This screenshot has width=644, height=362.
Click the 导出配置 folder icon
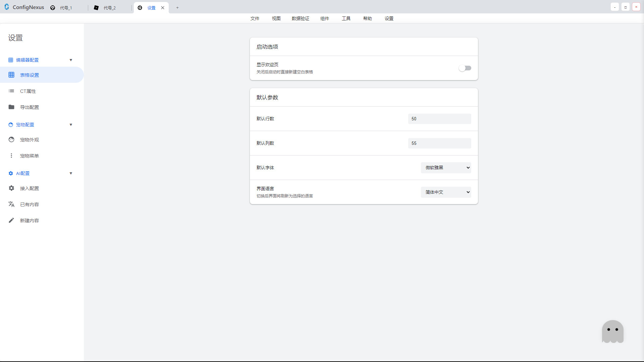coord(11,107)
